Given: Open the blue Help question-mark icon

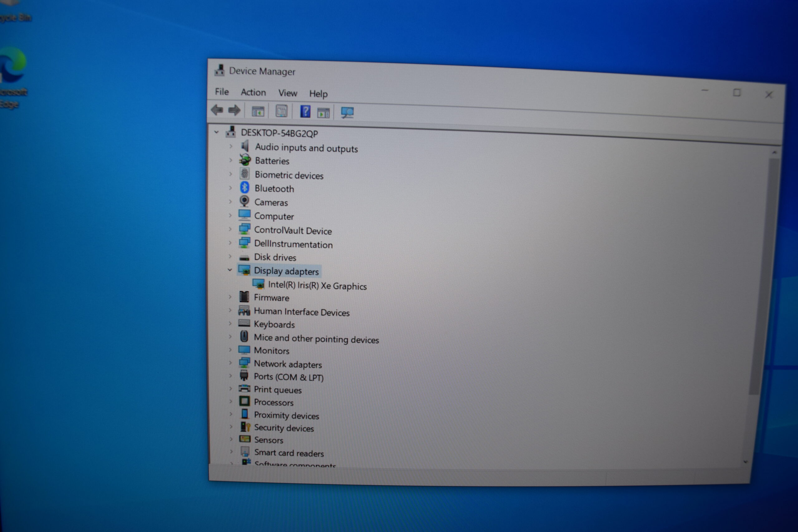Looking at the screenshot, I should point(305,112).
